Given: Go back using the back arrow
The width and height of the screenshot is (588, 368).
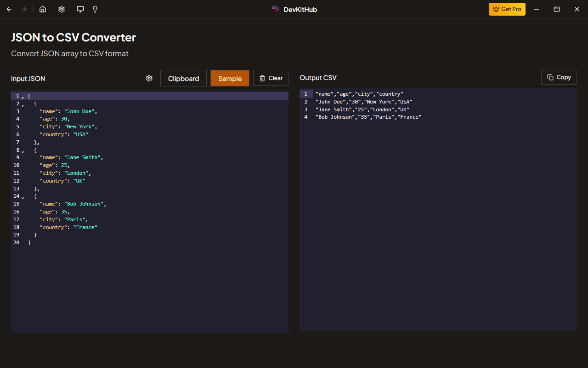Looking at the screenshot, I should 9,9.
